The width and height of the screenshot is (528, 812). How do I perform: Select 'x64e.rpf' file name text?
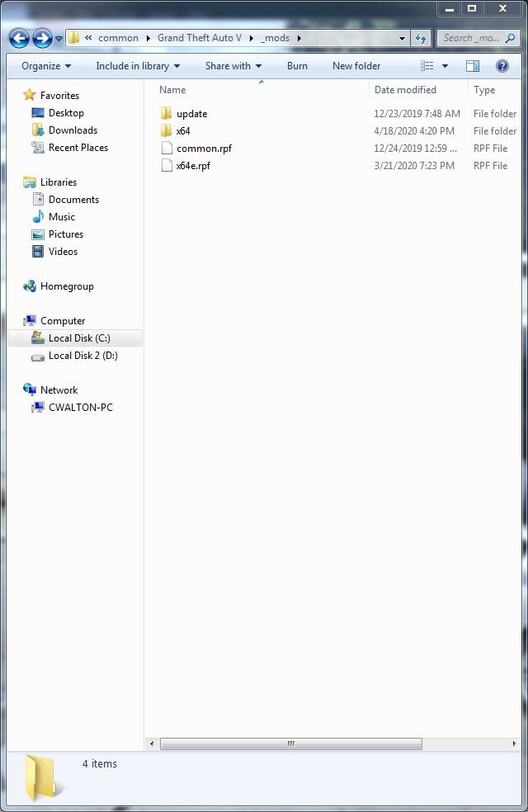point(193,166)
